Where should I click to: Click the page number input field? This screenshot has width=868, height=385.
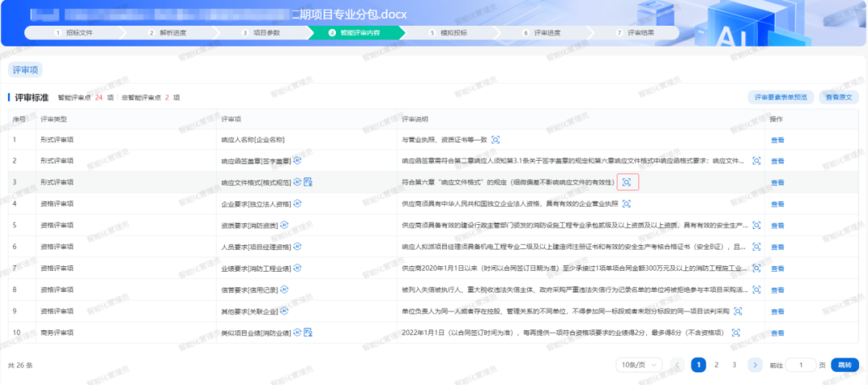point(800,365)
